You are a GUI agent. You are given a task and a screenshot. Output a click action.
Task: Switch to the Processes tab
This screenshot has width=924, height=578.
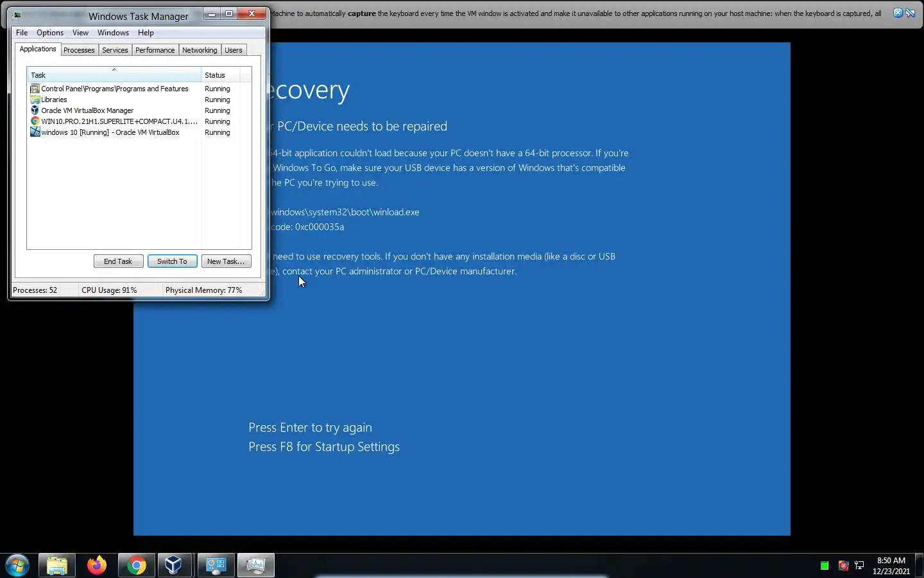[x=79, y=50]
